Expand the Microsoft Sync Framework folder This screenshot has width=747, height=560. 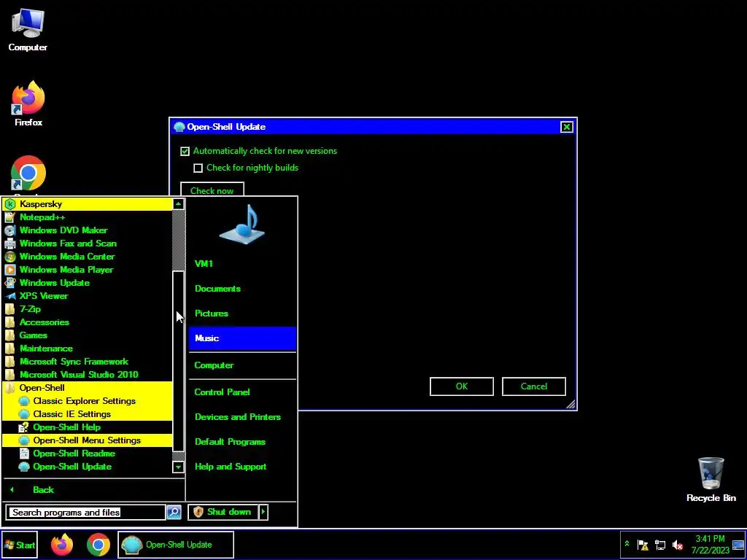[88, 362]
